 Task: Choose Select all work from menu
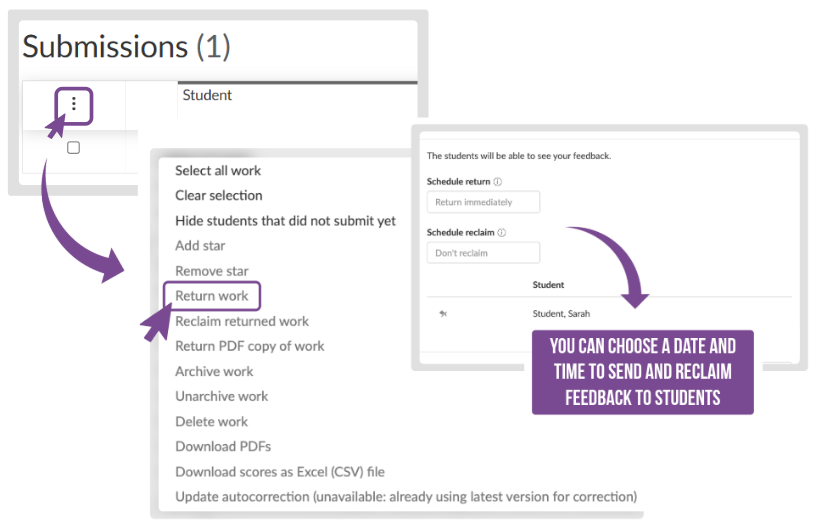tap(218, 171)
